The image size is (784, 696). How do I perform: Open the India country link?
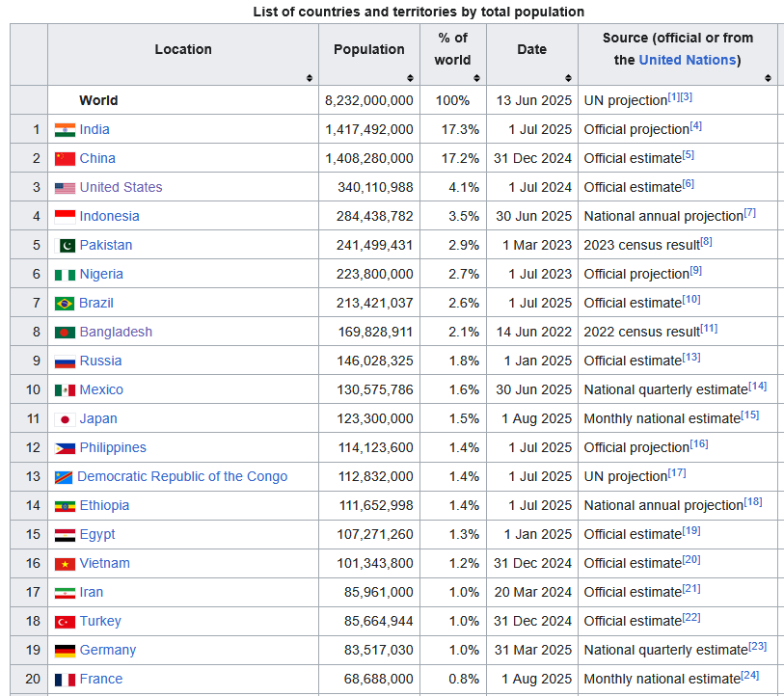pos(95,129)
